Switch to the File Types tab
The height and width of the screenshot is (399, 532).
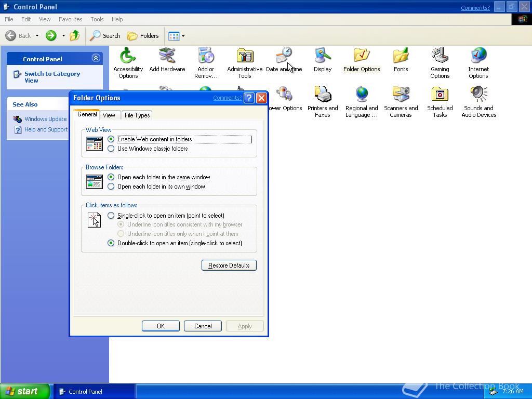137,115
